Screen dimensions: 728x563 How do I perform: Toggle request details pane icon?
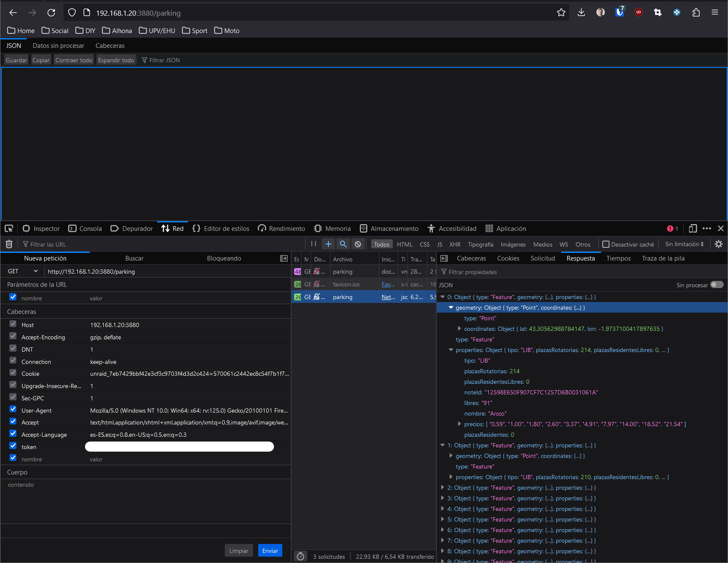444,258
